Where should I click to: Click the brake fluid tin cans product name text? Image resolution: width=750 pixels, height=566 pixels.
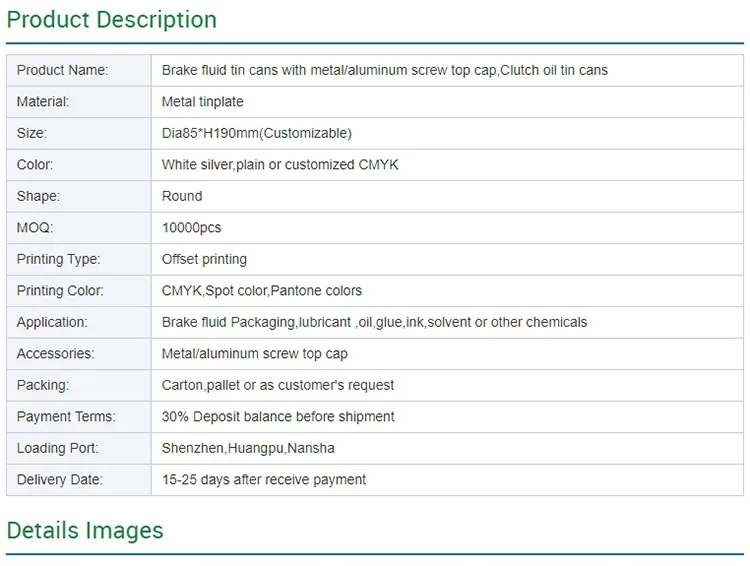pos(384,70)
